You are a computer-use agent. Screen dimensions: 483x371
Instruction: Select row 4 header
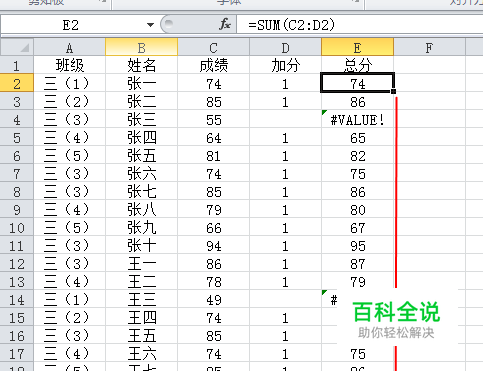17,119
